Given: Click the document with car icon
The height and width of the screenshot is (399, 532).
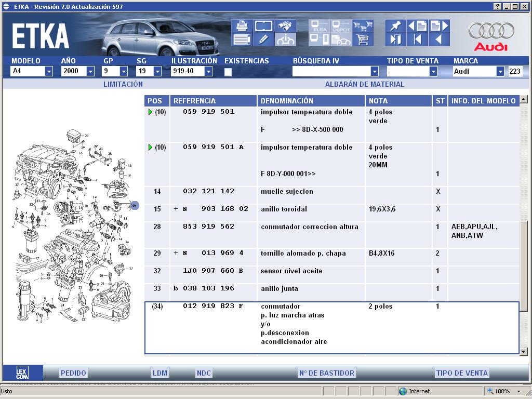Looking at the screenshot, I should (x=341, y=39).
